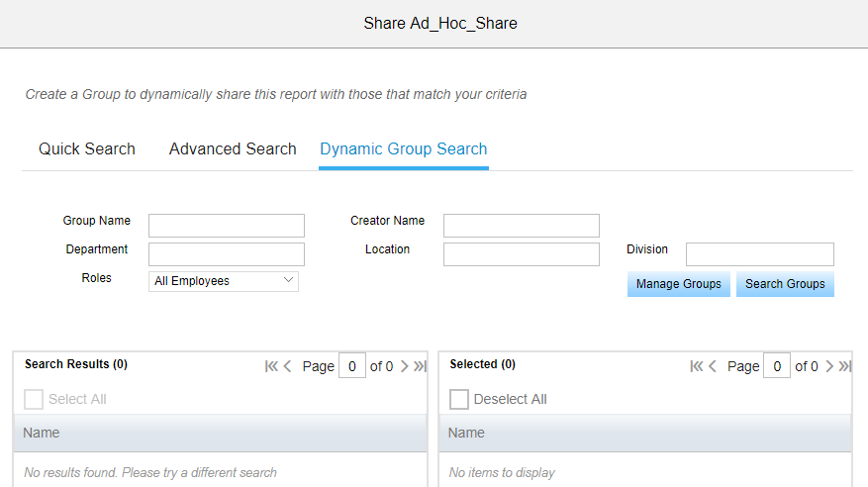Go to first page of Selected list
The image size is (868, 487).
click(x=697, y=366)
